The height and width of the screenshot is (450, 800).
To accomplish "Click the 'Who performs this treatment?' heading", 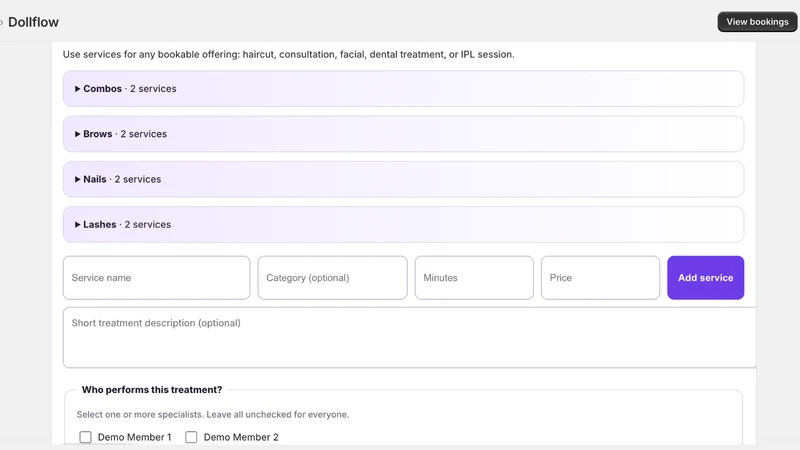I will 152,390.
